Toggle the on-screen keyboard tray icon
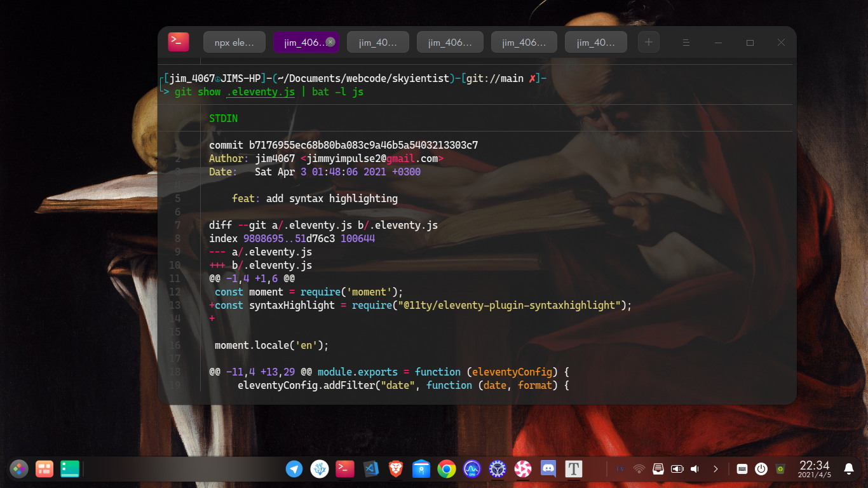Screen dimensions: 868x488 (x=742, y=469)
